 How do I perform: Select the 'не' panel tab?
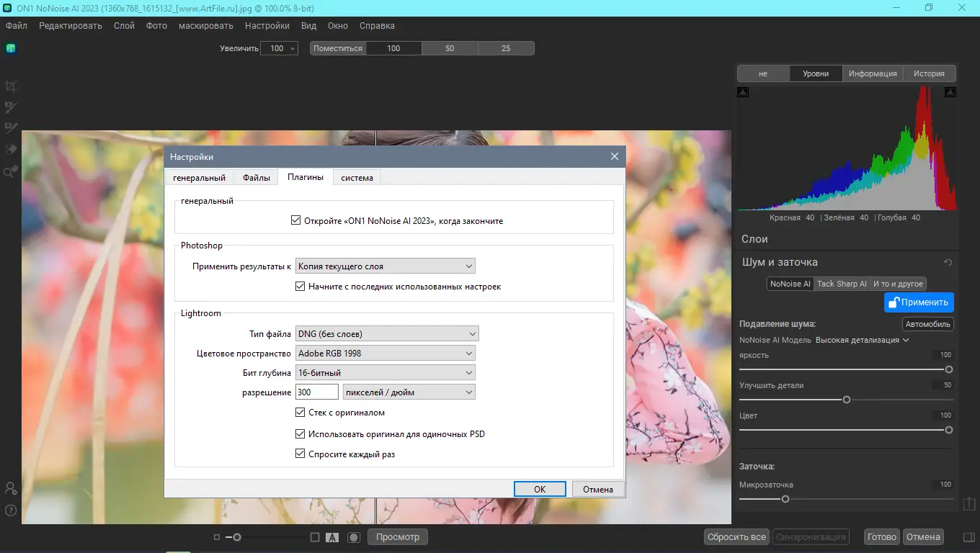tap(763, 73)
